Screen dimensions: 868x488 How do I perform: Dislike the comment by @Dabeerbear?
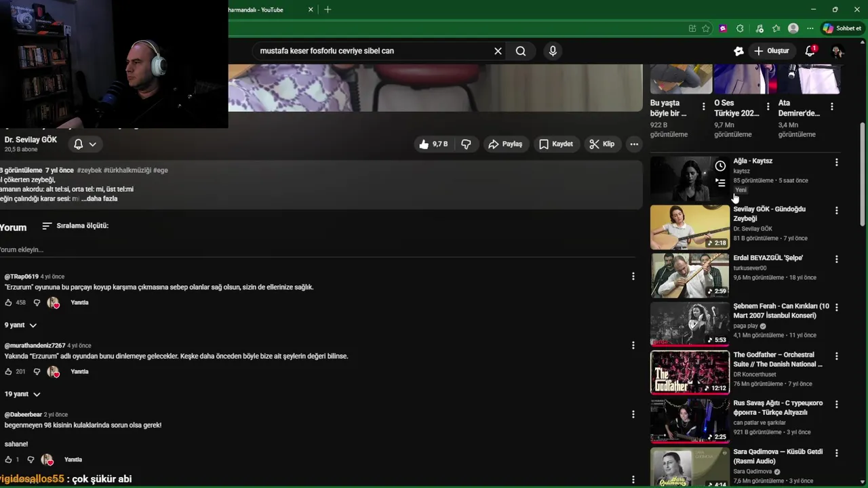point(31,460)
